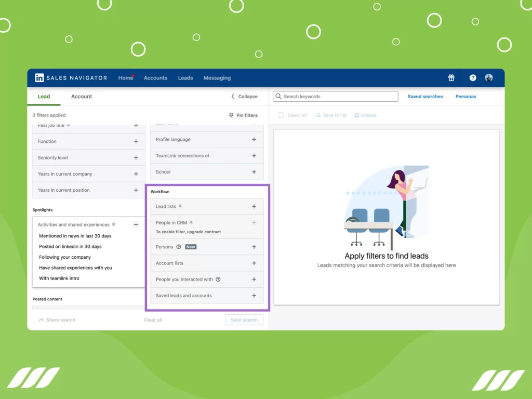Click the pin icon beside Lead lists
The width and height of the screenshot is (532, 399).
click(x=181, y=206)
